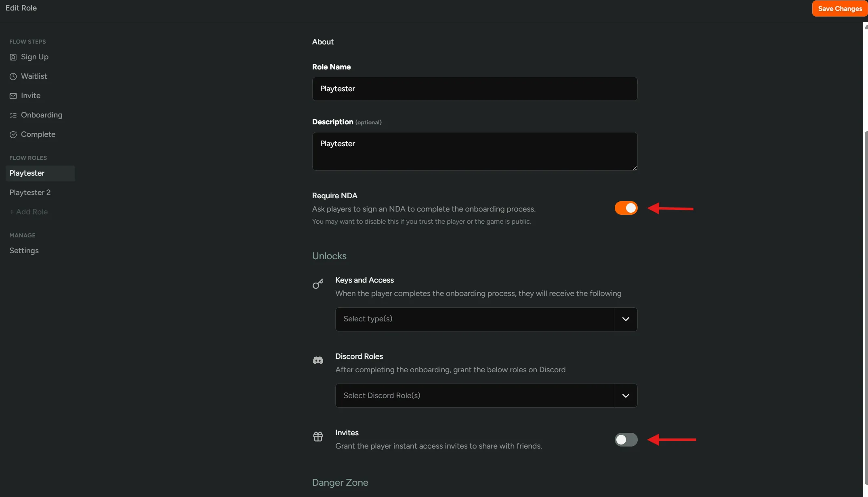Click the Invite envelope icon
The width and height of the screenshot is (868, 497).
pos(13,96)
